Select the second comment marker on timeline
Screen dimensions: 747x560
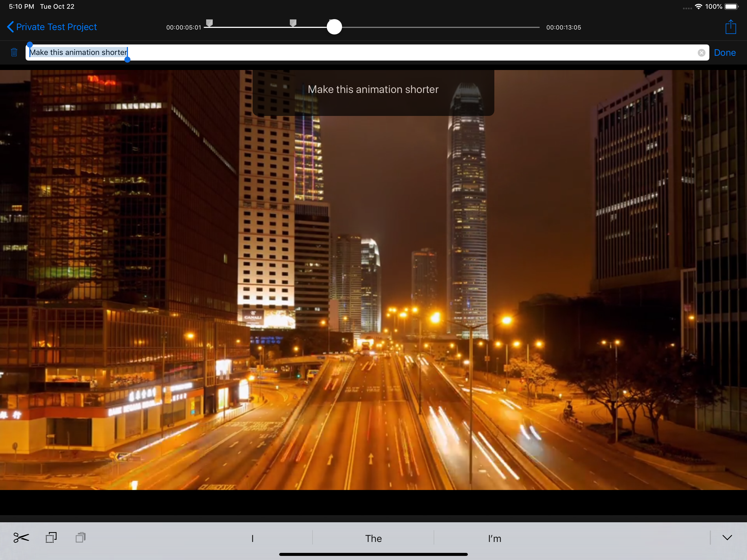tap(293, 23)
